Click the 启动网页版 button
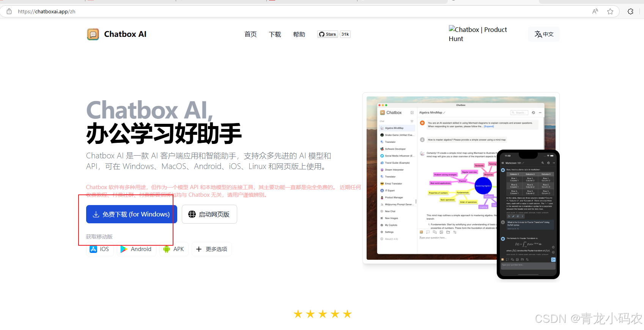Image resolution: width=644 pixels, height=330 pixels. pyautogui.click(x=209, y=214)
